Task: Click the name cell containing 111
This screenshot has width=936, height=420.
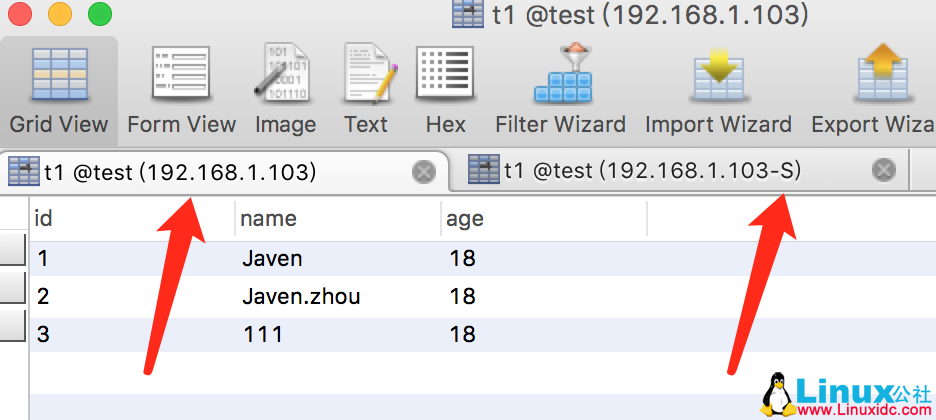Action: [262, 335]
